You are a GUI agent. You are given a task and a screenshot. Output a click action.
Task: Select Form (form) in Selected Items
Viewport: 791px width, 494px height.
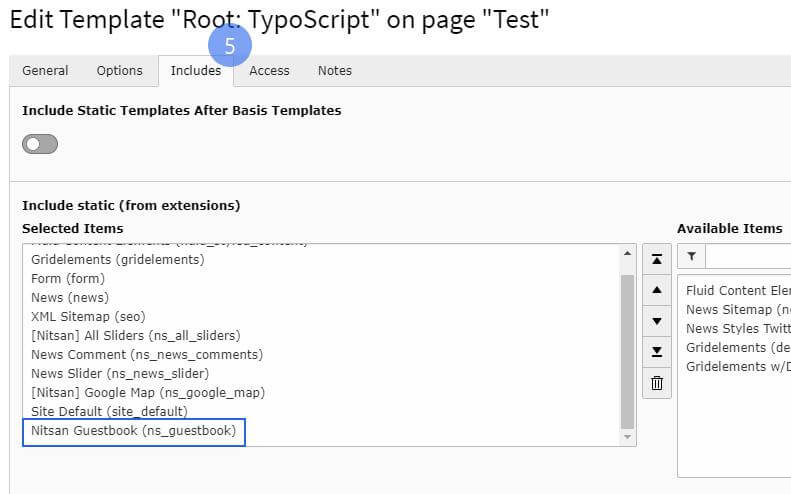68,278
